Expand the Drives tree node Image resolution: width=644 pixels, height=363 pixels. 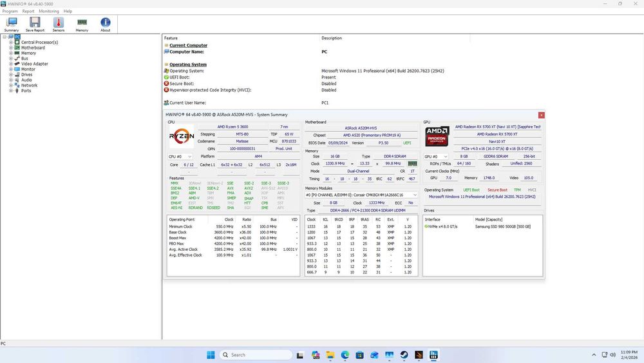[x=11, y=74]
